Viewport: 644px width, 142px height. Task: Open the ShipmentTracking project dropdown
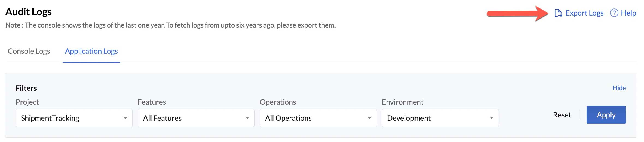click(x=74, y=118)
